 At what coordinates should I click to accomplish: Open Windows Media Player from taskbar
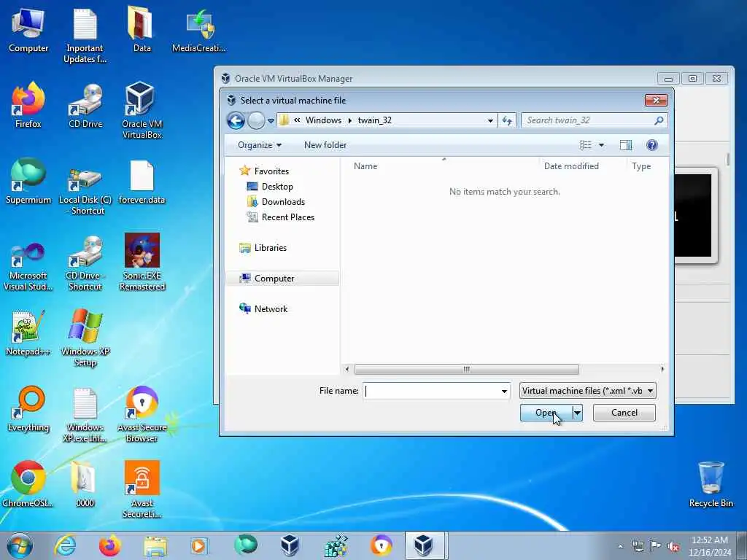click(x=198, y=546)
